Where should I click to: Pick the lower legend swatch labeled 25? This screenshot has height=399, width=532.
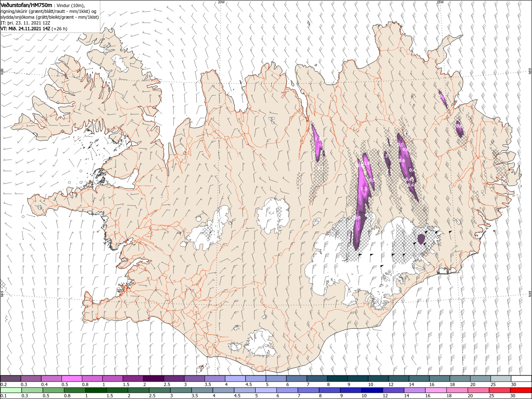coord(499,390)
